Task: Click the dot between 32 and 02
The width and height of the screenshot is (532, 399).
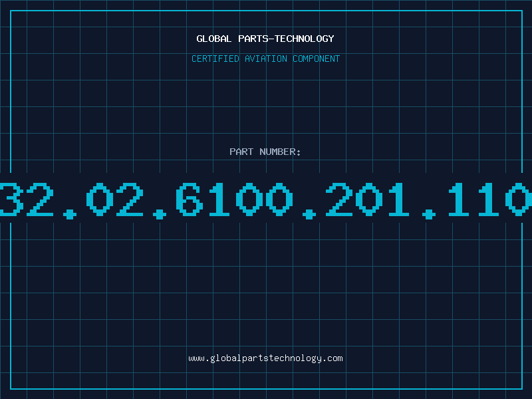Action: click(70, 214)
